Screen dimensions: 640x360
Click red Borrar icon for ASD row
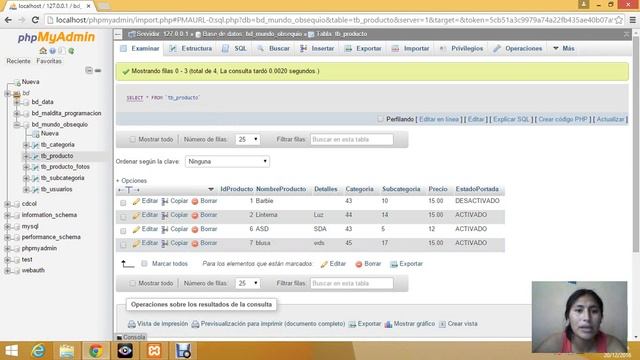pos(195,229)
